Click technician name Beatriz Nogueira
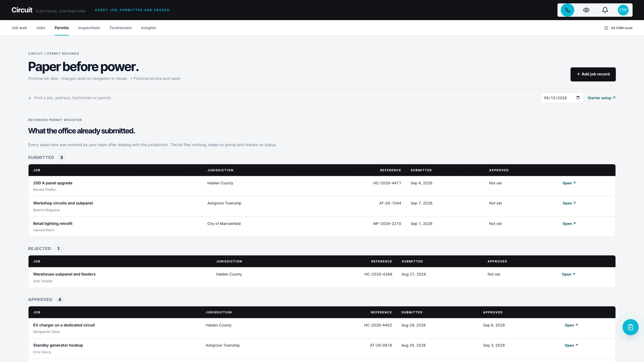 46,210
